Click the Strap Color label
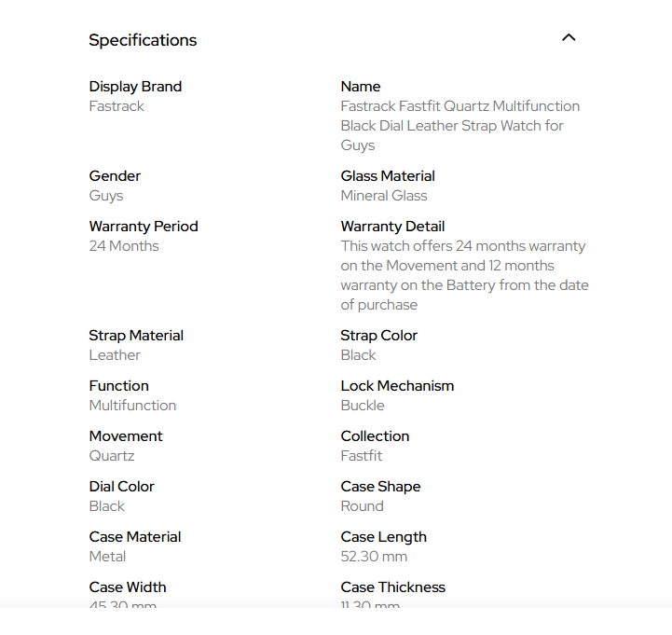 coord(379,336)
